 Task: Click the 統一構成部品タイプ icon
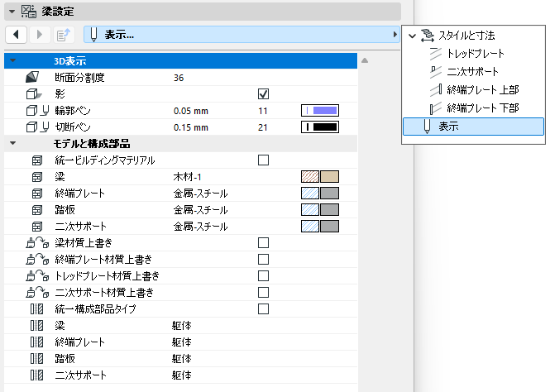tap(37, 309)
